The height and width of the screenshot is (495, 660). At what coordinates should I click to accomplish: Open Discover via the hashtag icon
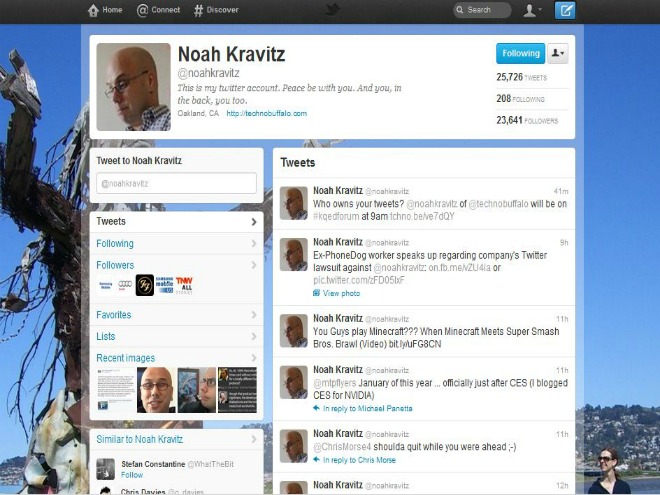(199, 11)
